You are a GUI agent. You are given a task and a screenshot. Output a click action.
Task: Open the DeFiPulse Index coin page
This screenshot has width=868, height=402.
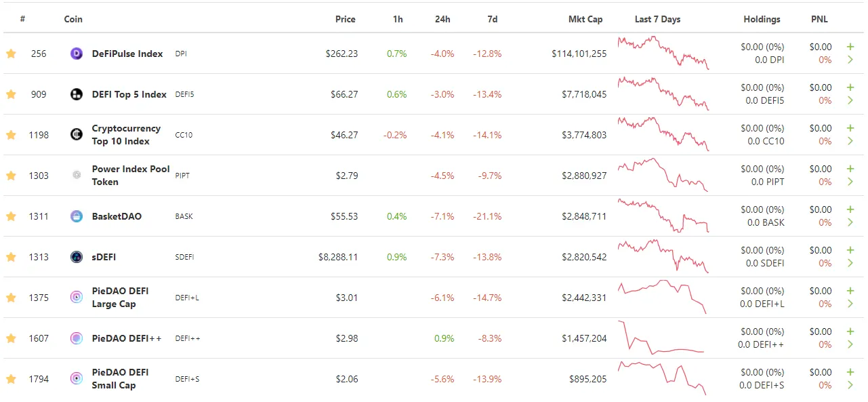127,54
